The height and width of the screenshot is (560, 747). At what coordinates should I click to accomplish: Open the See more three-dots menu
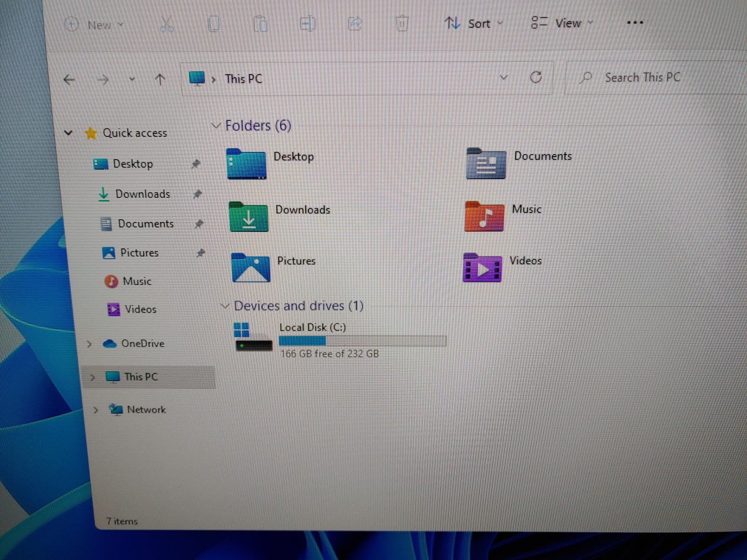[635, 22]
